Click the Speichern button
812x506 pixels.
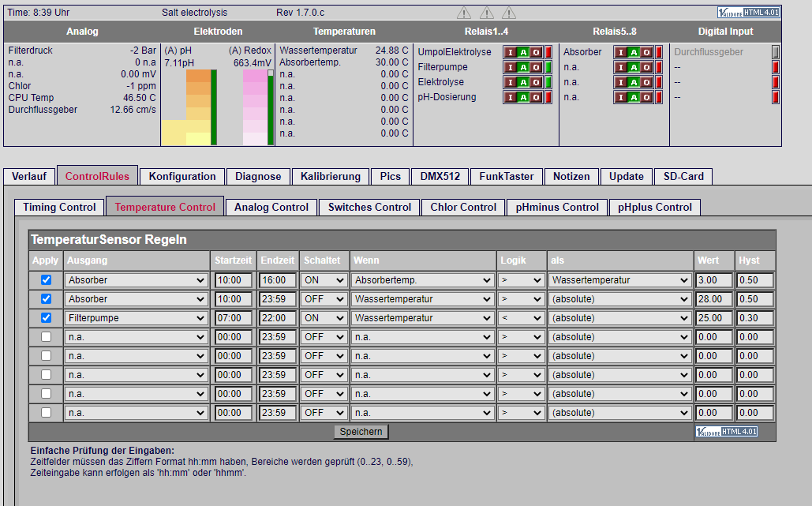coord(361,432)
